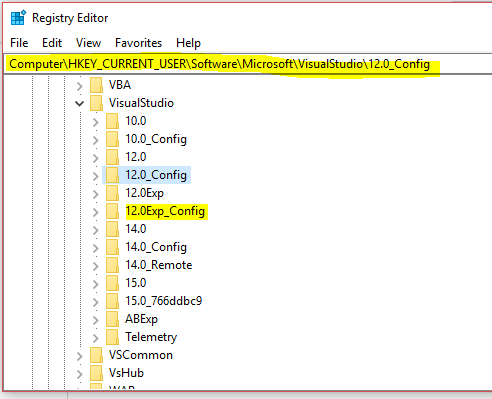Click the Registry Editor app icon
This screenshot has width=492, height=399.
point(18,18)
